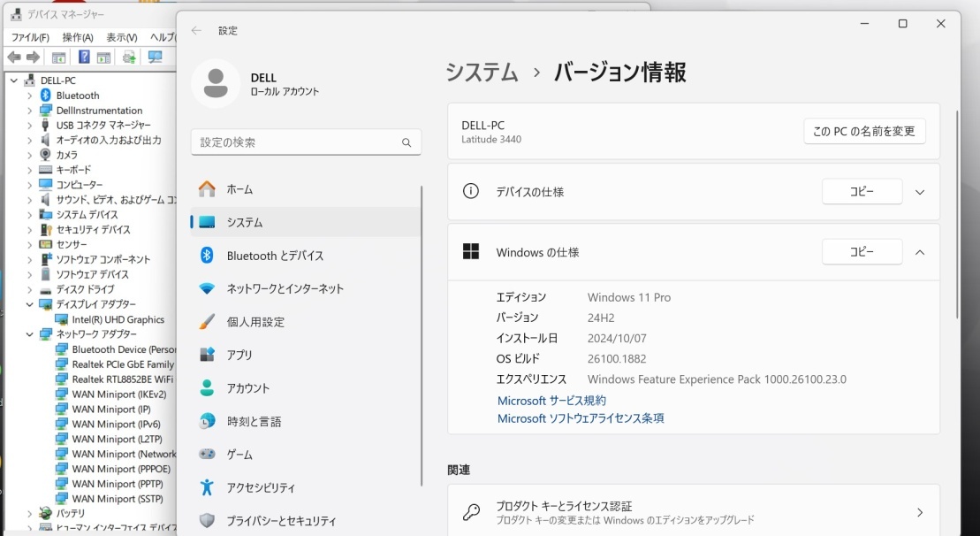Click the search magnifier icon in Settings

pos(406,142)
